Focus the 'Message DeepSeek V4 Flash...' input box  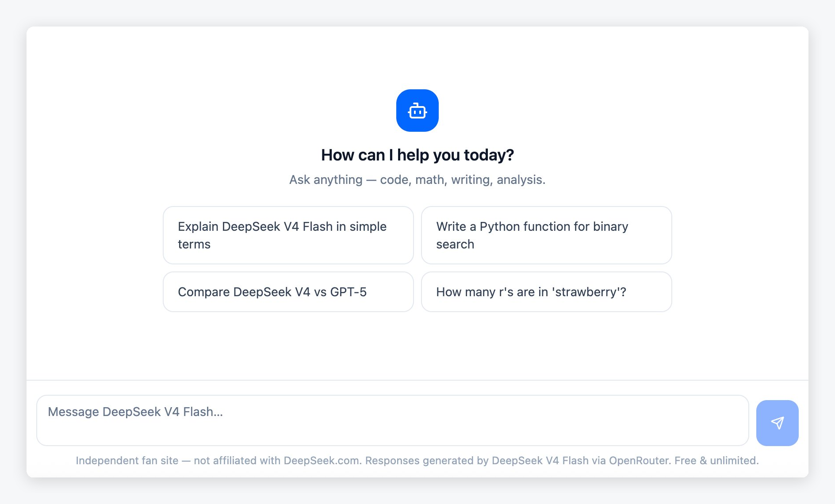point(393,420)
